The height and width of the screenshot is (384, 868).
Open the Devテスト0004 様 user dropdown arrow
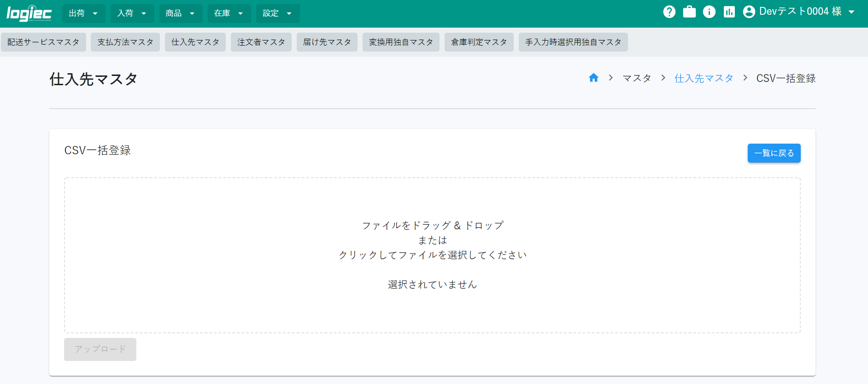pyautogui.click(x=851, y=12)
